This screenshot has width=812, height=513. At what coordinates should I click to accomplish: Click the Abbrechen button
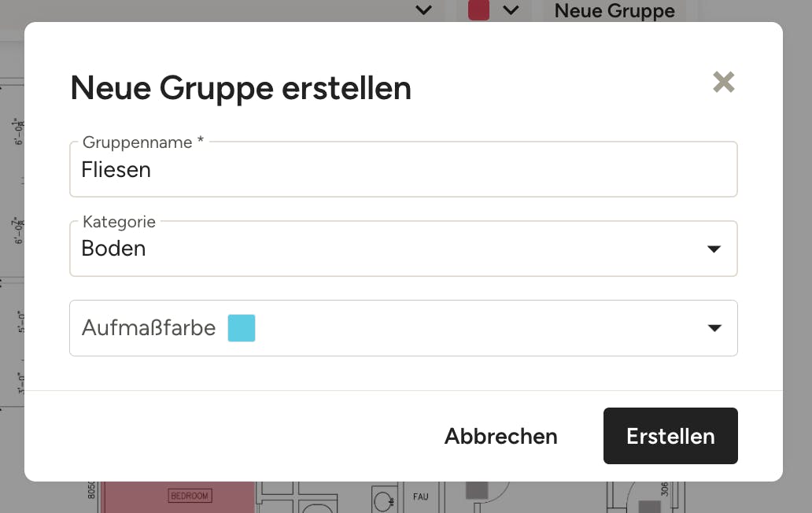[x=500, y=436]
